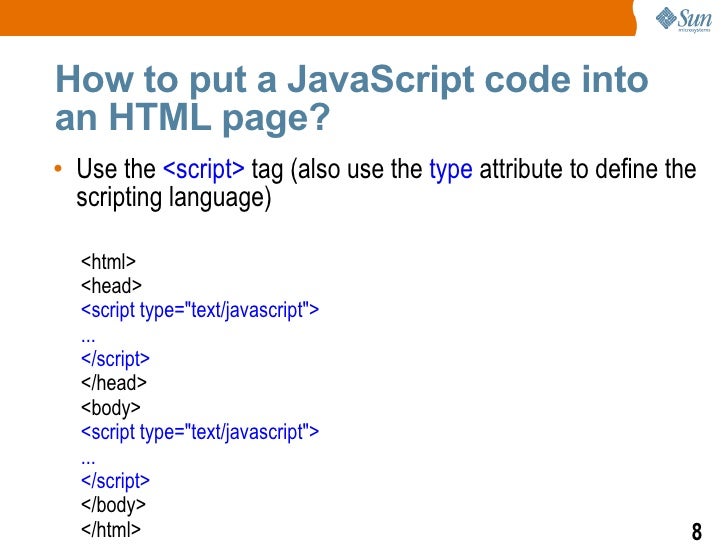This screenshot has width=728, height=546.
Task: Click the '<body>' opening tag line
Action: [110, 409]
